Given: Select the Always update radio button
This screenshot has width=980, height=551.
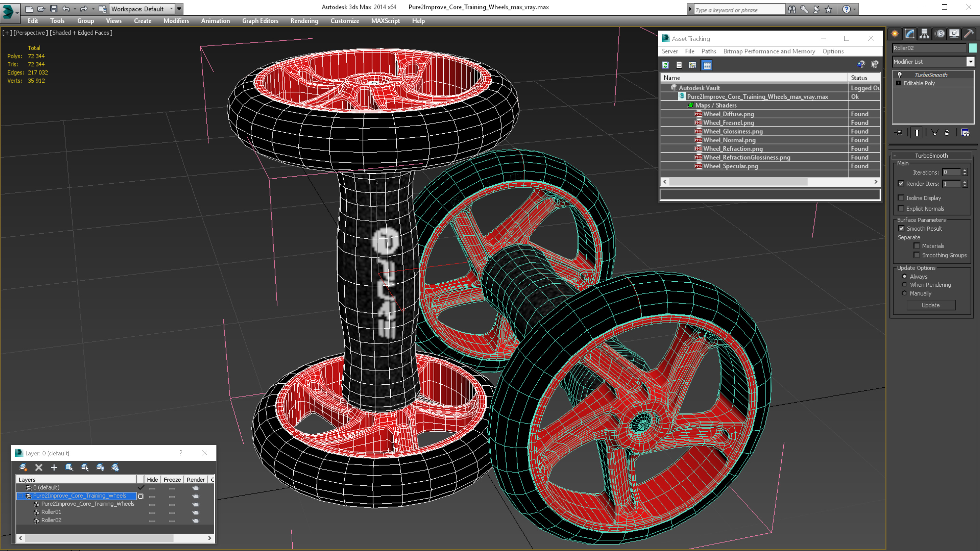Looking at the screenshot, I should tap(904, 277).
